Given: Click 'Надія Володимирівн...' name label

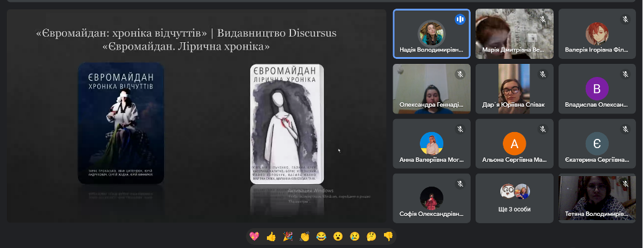Looking at the screenshot, I should 431,50.
